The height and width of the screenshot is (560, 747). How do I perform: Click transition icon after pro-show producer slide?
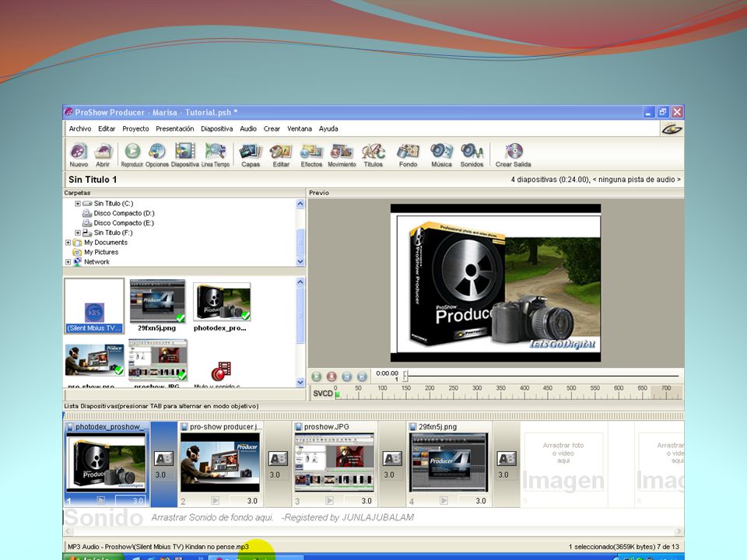point(279,459)
